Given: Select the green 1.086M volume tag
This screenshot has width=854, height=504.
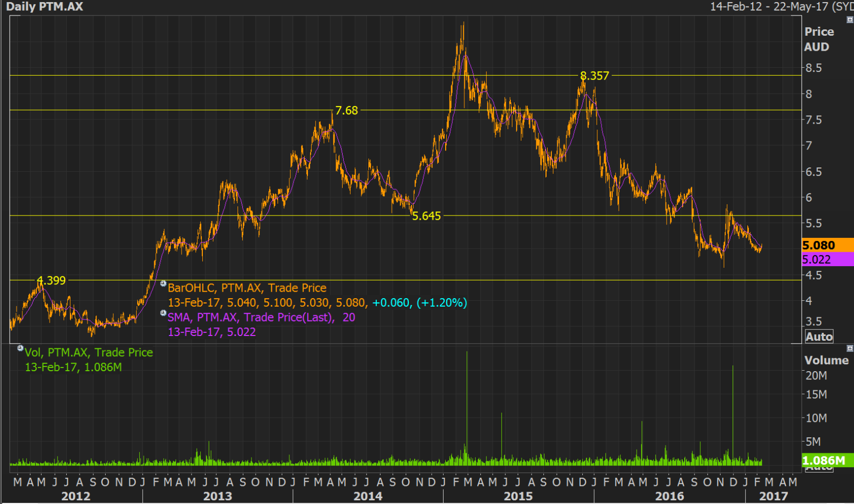Looking at the screenshot, I should (x=827, y=460).
